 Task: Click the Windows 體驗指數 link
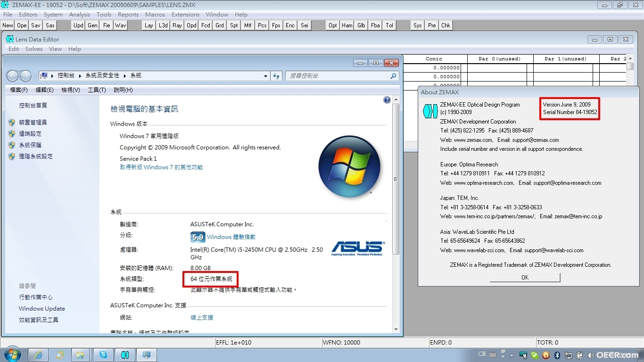(231, 237)
